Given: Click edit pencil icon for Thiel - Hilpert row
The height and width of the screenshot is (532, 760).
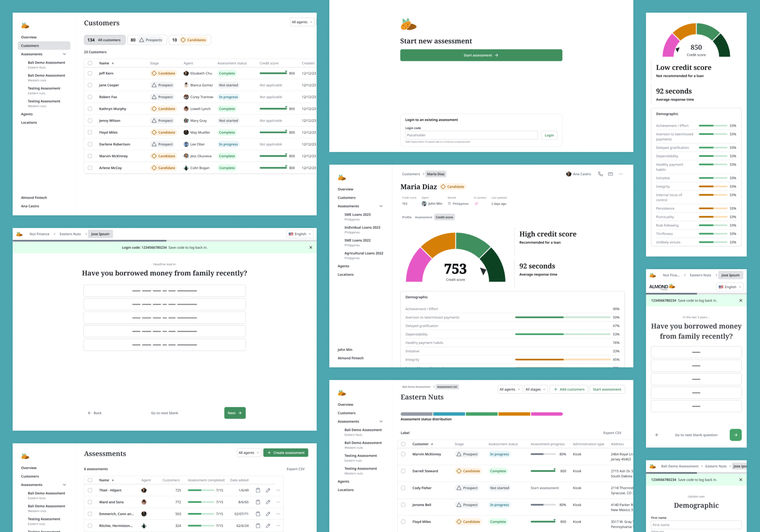Looking at the screenshot, I should 268,490.
